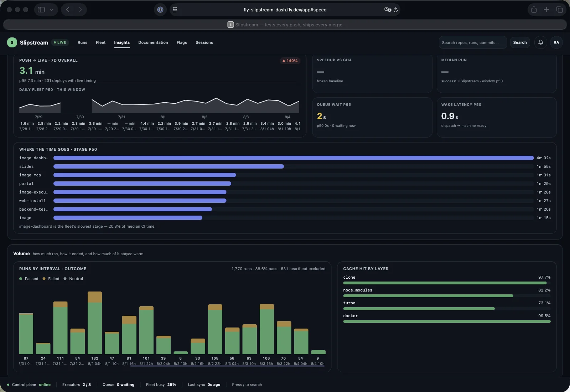Open the RA user avatar menu
Image resolution: width=570 pixels, height=392 pixels.
coord(556,42)
